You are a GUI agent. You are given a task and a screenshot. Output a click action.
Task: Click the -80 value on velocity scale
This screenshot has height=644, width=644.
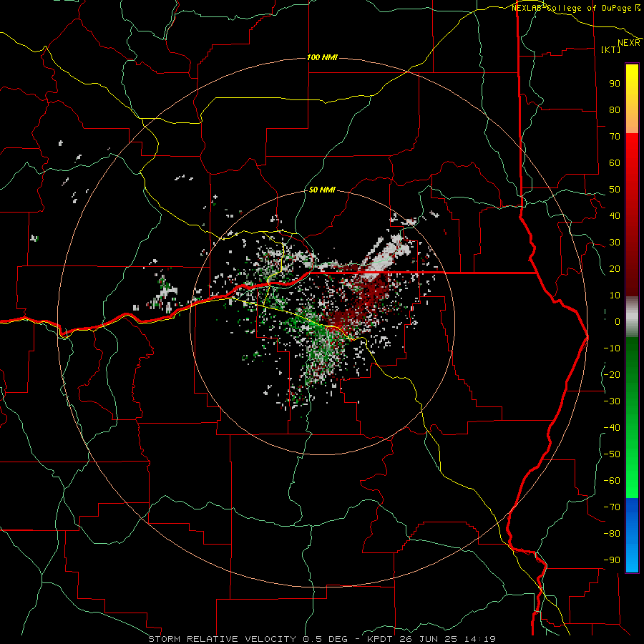(612, 534)
